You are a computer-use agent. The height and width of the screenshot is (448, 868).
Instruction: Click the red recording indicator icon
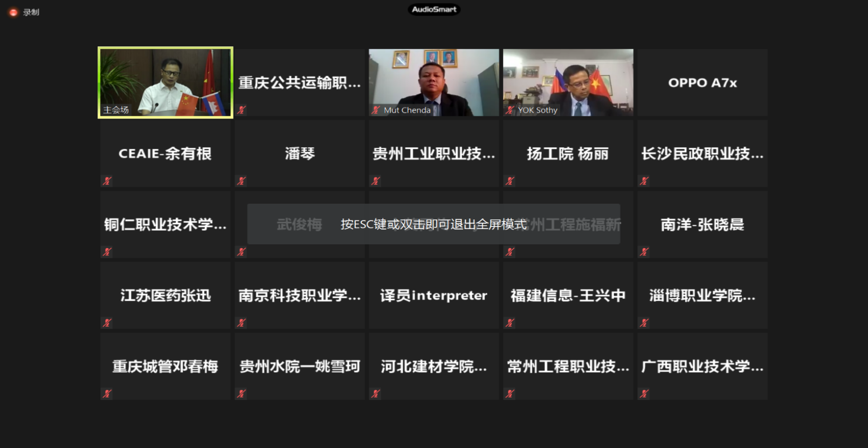pyautogui.click(x=13, y=12)
